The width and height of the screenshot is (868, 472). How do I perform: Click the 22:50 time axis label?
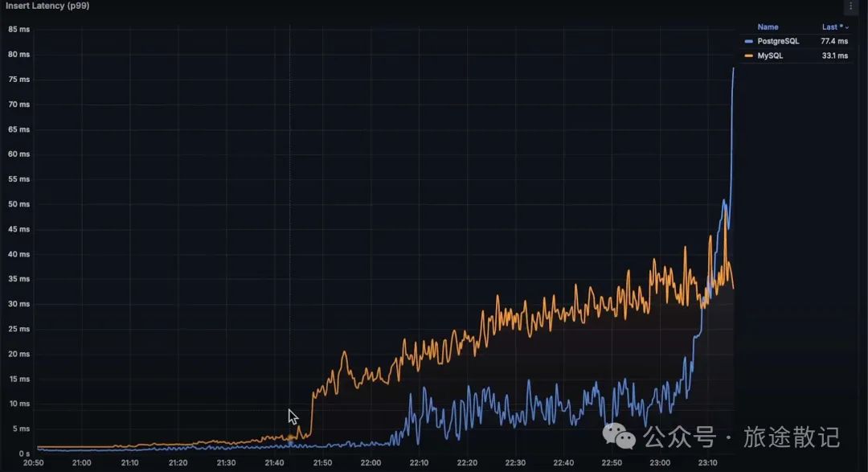pos(612,462)
